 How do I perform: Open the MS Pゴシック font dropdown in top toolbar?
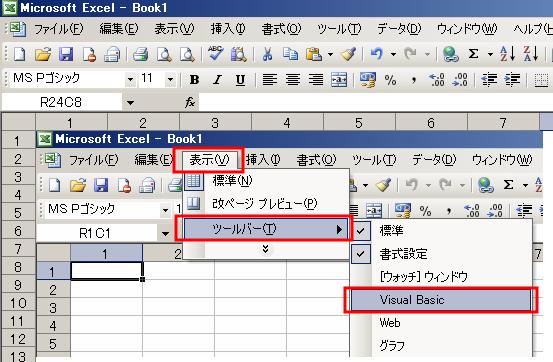click(130, 80)
